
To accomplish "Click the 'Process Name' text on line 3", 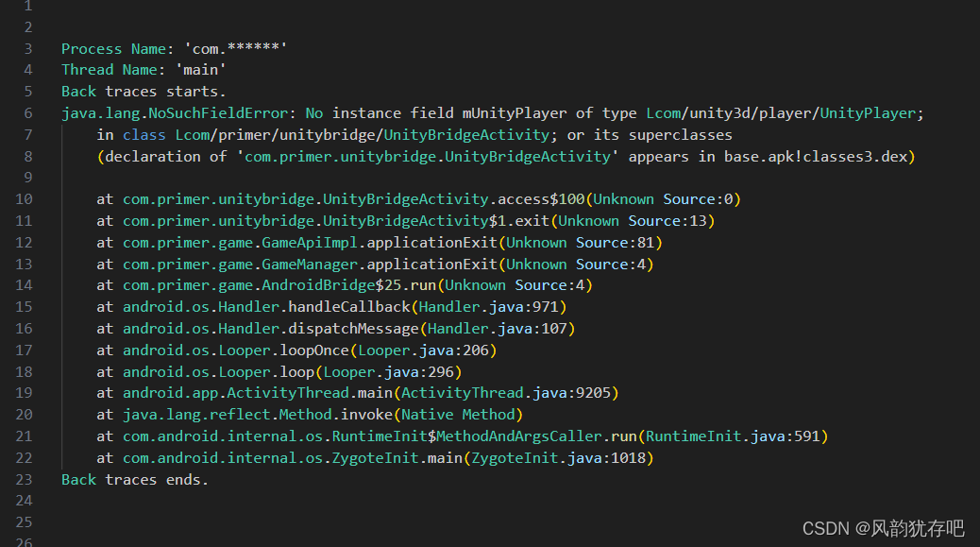I will [x=113, y=49].
